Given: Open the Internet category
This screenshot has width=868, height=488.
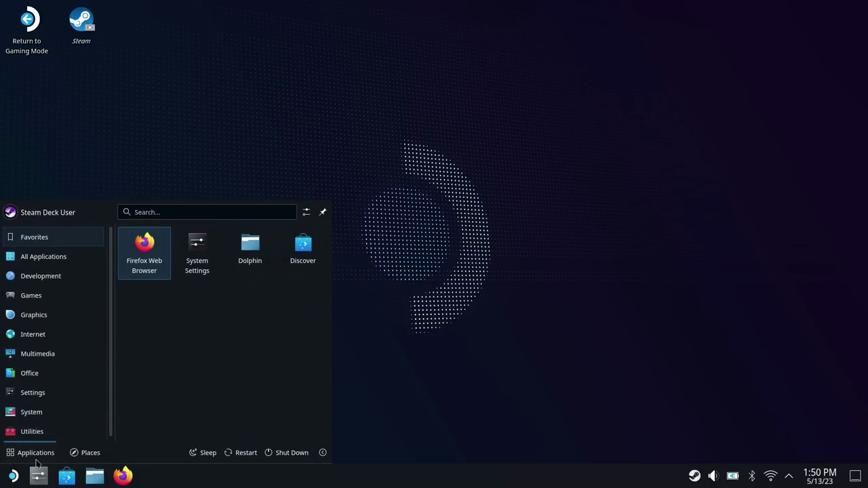Looking at the screenshot, I should click(x=54, y=334).
